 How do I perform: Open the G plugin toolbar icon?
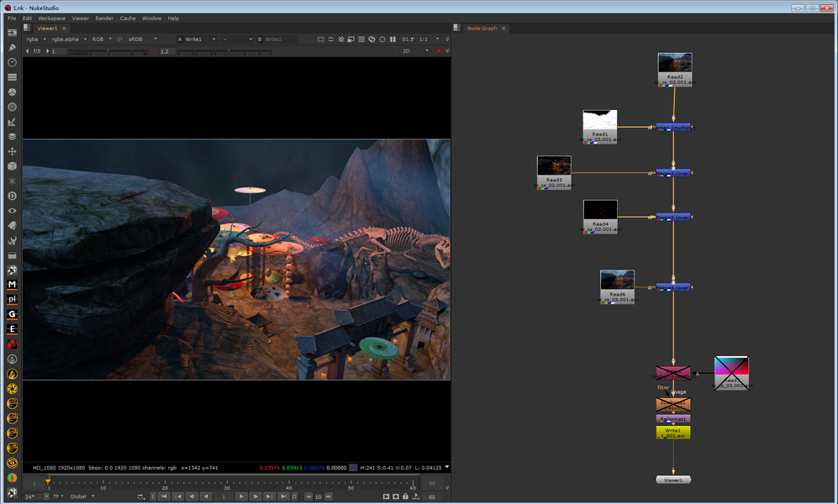(12, 314)
